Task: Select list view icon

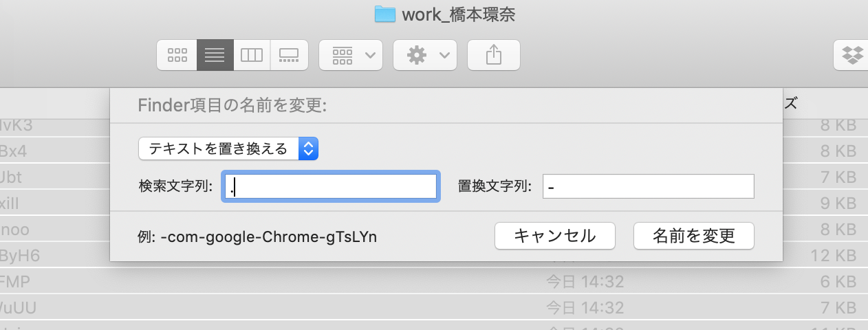Action: pyautogui.click(x=215, y=55)
